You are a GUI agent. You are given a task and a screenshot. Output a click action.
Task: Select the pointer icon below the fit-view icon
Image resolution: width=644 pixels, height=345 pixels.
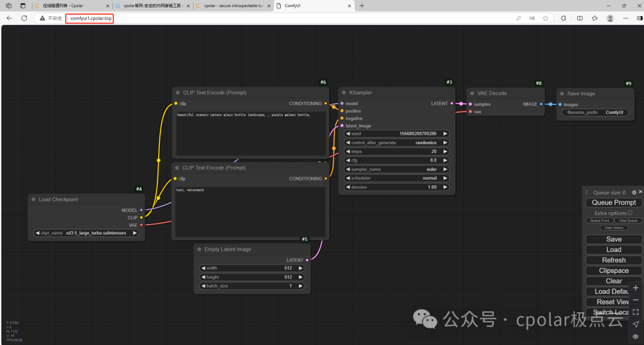click(635, 325)
